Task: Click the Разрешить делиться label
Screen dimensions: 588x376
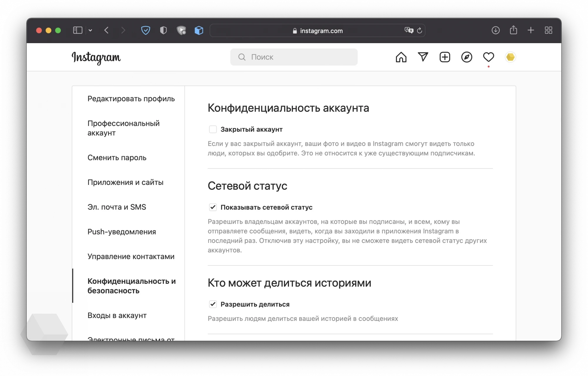Action: [x=255, y=304]
